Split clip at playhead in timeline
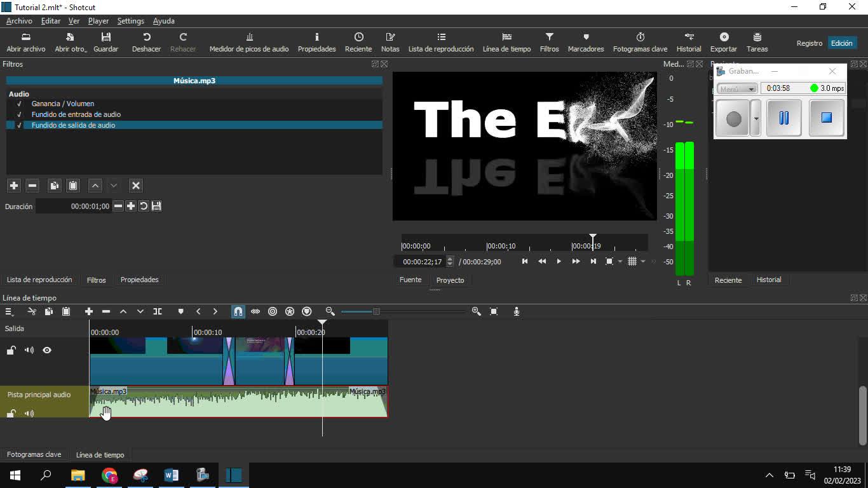Viewport: 868px width, 488px height. 158,311
